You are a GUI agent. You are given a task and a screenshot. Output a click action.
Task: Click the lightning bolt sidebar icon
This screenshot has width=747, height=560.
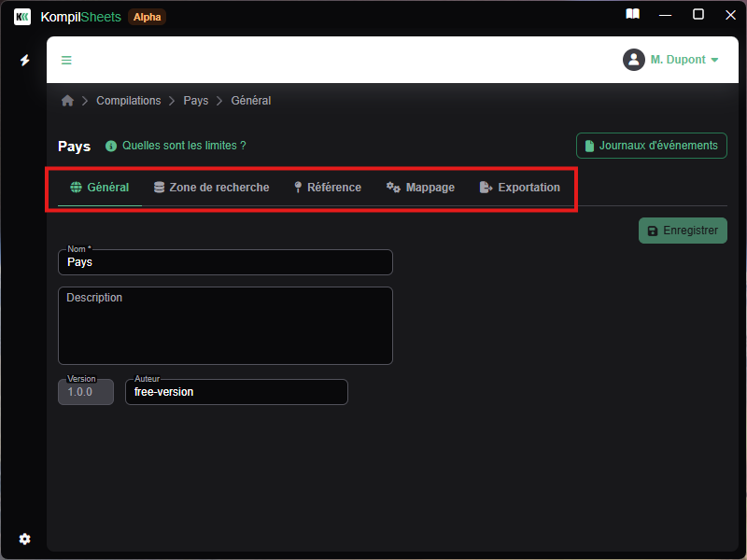click(x=25, y=60)
